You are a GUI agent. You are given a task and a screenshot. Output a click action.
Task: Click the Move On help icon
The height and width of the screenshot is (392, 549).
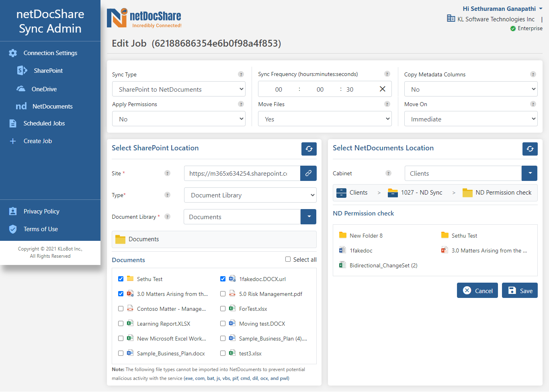[533, 104]
